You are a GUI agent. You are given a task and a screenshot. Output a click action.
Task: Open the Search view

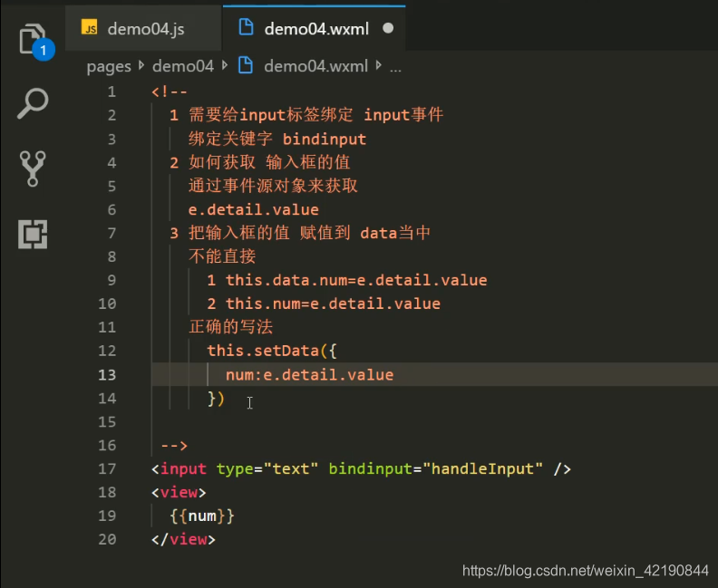pyautogui.click(x=33, y=103)
